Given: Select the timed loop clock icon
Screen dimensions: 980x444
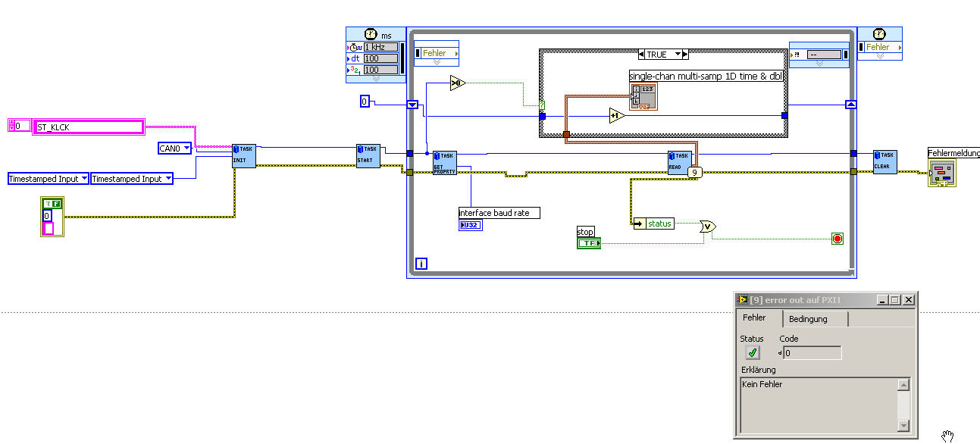Looking at the screenshot, I should pyautogui.click(x=371, y=34).
